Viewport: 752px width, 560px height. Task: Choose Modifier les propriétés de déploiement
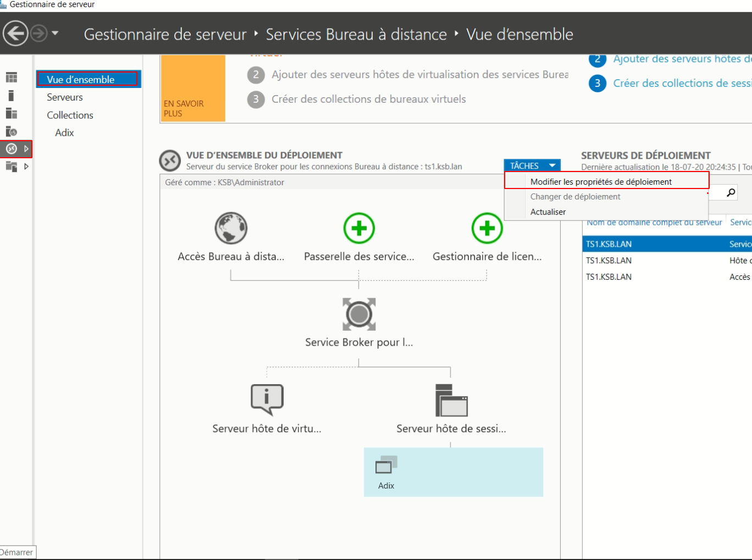click(x=601, y=181)
